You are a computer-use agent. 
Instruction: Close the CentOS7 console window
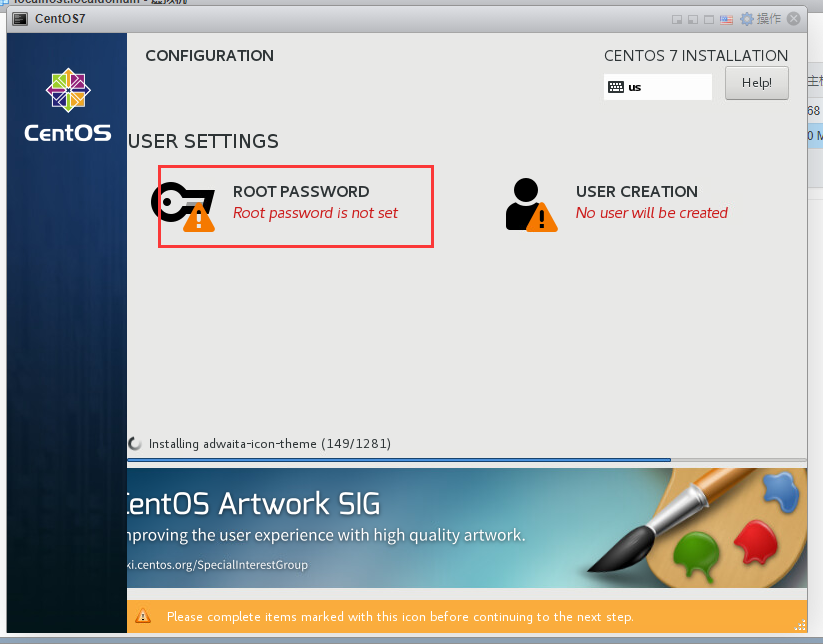(x=794, y=19)
